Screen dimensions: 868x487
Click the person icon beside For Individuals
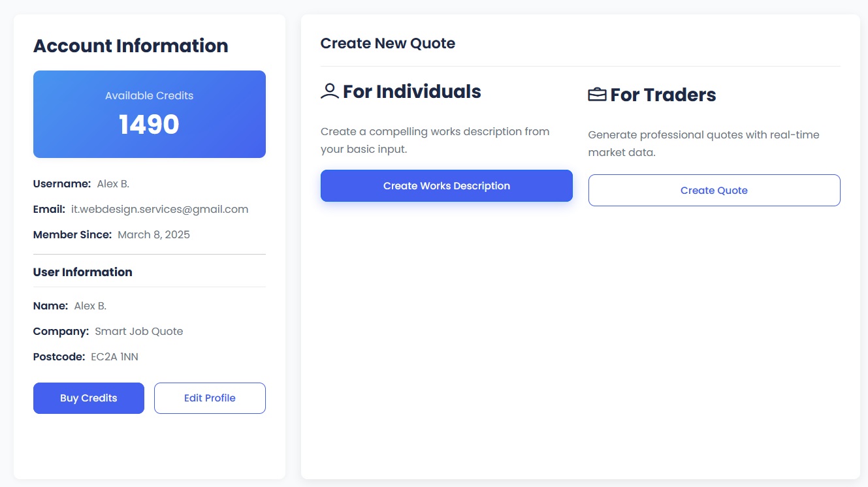(330, 91)
